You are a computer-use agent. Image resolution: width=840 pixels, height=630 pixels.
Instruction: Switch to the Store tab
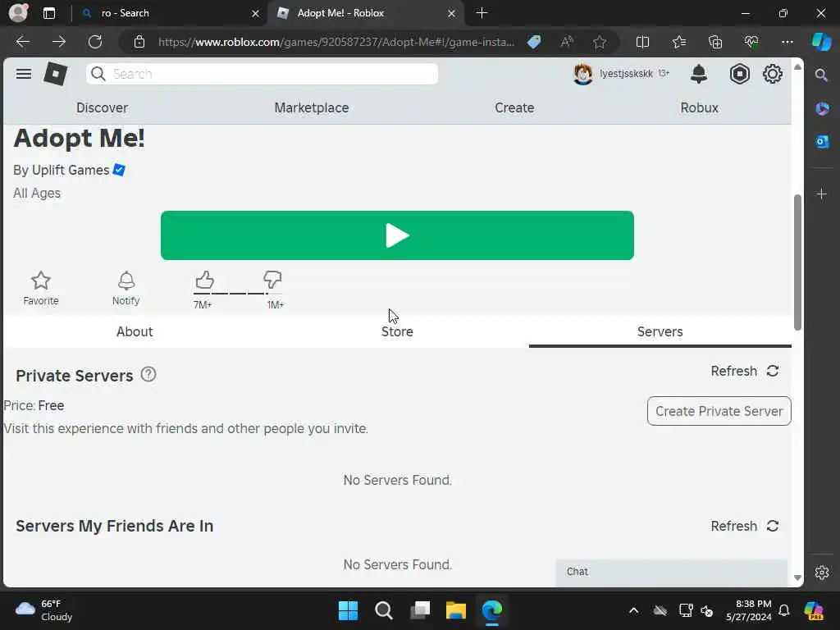(x=397, y=331)
